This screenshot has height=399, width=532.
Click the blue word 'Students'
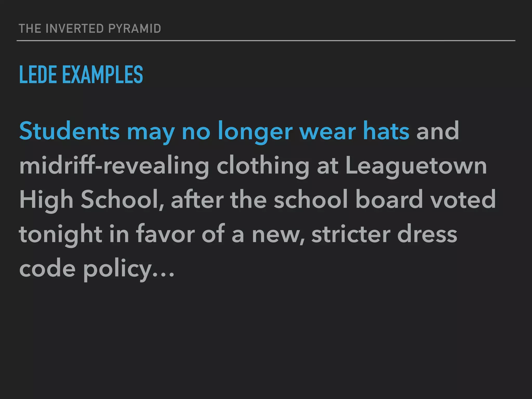coord(70,131)
